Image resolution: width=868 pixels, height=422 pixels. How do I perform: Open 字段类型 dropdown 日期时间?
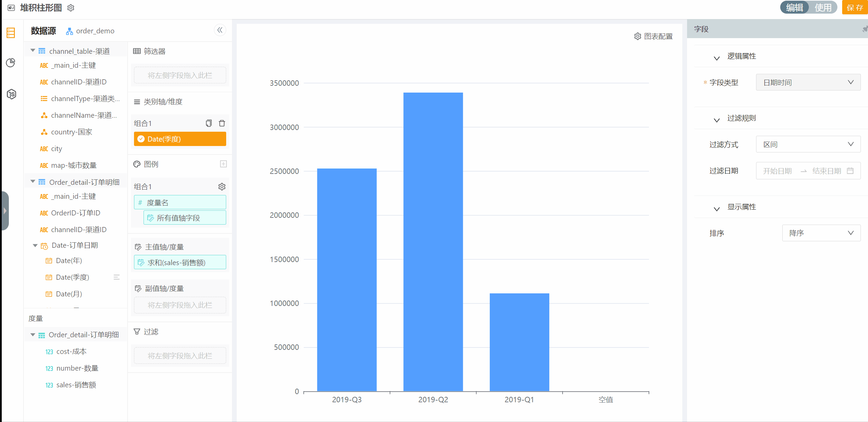[808, 82]
